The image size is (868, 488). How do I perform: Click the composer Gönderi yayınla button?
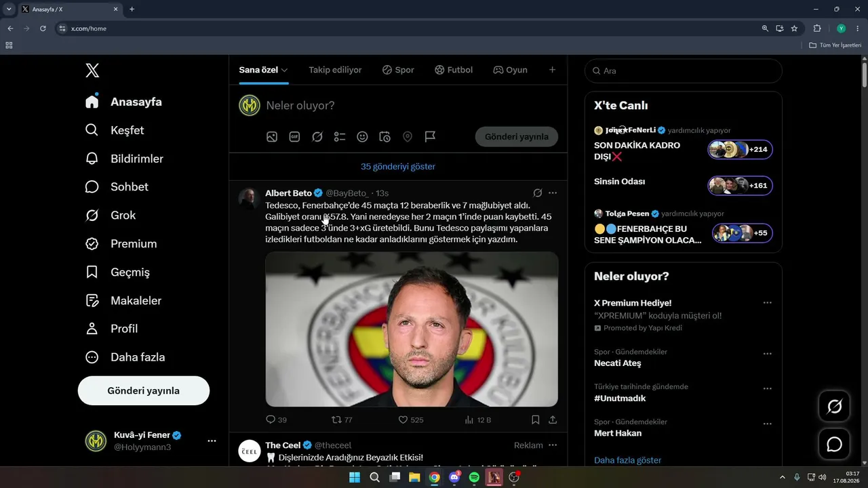point(517,137)
